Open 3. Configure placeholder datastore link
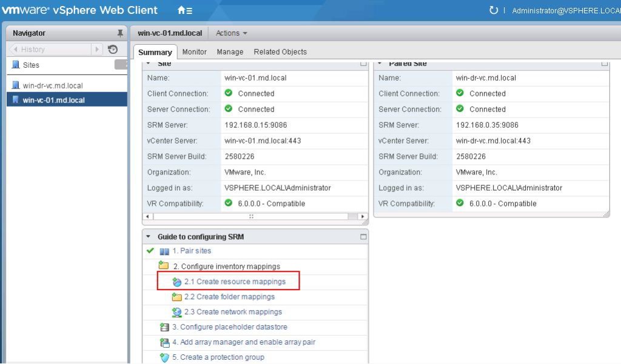621x364 pixels. click(230, 327)
